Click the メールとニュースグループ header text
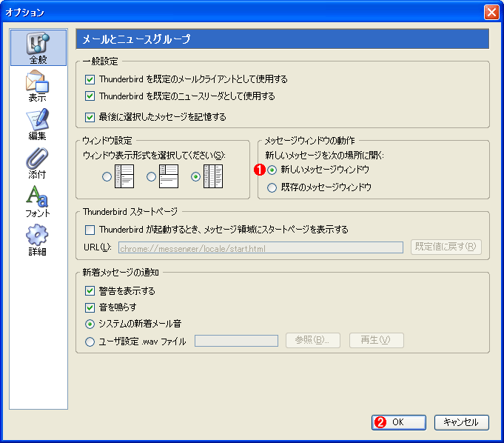The image size is (504, 443). click(x=136, y=39)
